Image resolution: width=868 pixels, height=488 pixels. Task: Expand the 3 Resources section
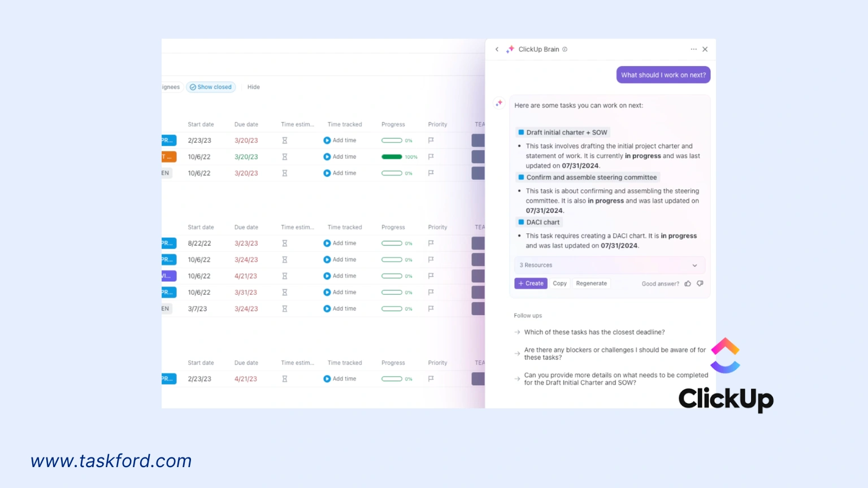(694, 265)
